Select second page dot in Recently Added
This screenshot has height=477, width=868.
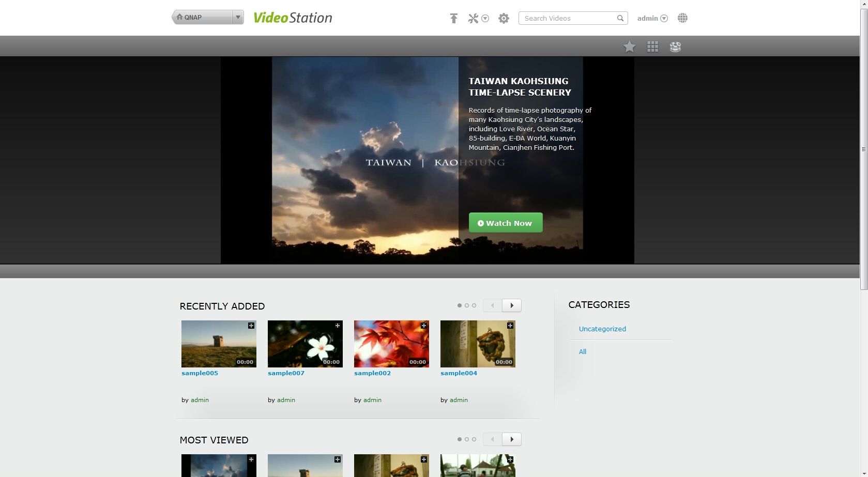point(467,305)
